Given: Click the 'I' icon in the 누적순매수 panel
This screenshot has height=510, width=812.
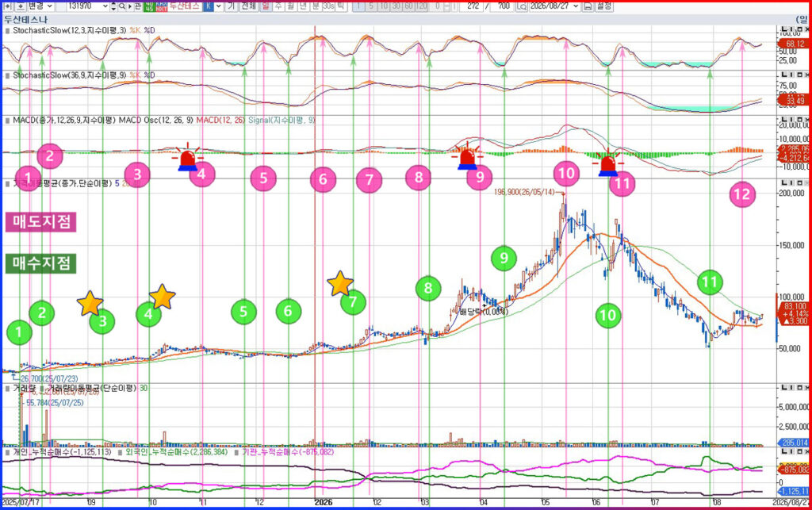Looking at the screenshot, I should tap(791, 451).
